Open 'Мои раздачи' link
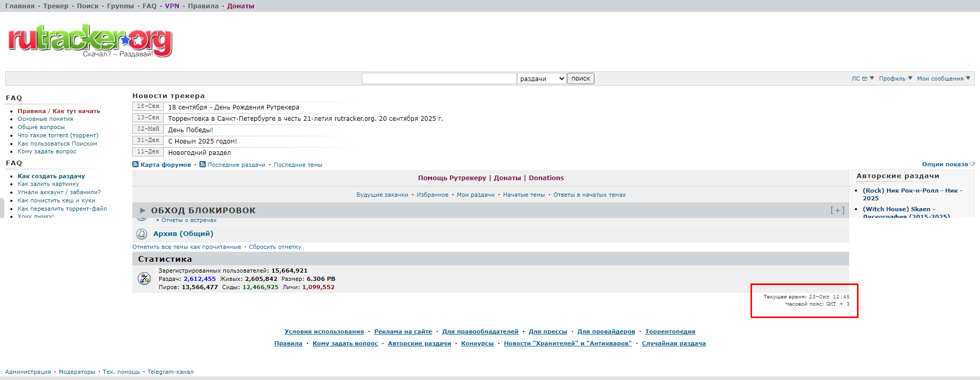 click(476, 195)
